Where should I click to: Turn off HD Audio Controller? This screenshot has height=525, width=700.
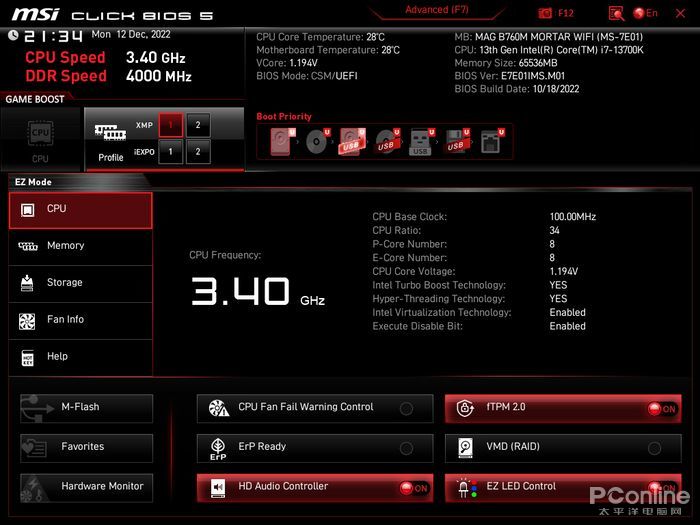[315, 488]
